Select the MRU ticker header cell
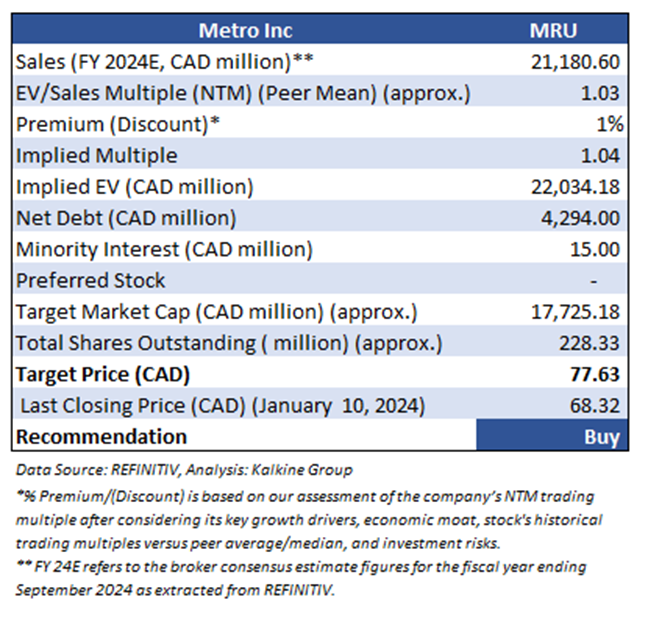 [553, 30]
